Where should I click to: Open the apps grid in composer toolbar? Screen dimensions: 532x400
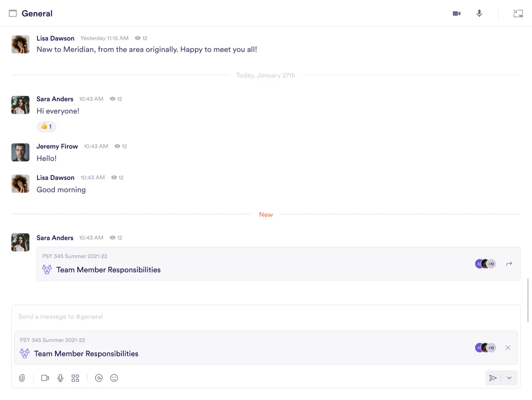tap(75, 378)
